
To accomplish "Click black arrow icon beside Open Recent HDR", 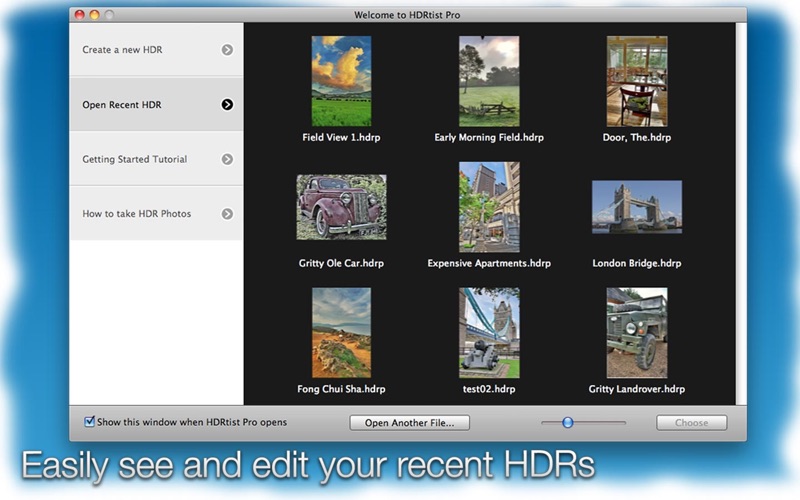I will click(x=227, y=105).
